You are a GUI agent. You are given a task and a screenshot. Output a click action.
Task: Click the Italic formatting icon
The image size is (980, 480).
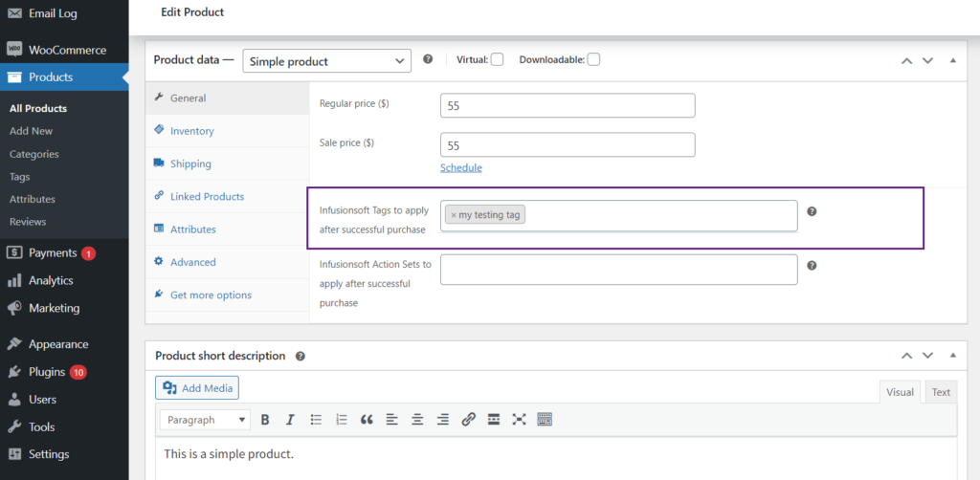(290, 420)
